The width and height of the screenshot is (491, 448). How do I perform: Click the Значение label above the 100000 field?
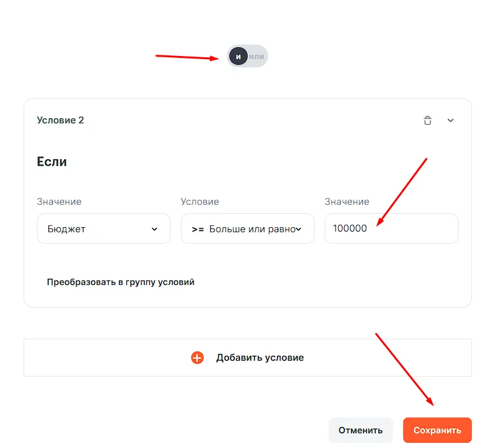click(347, 202)
